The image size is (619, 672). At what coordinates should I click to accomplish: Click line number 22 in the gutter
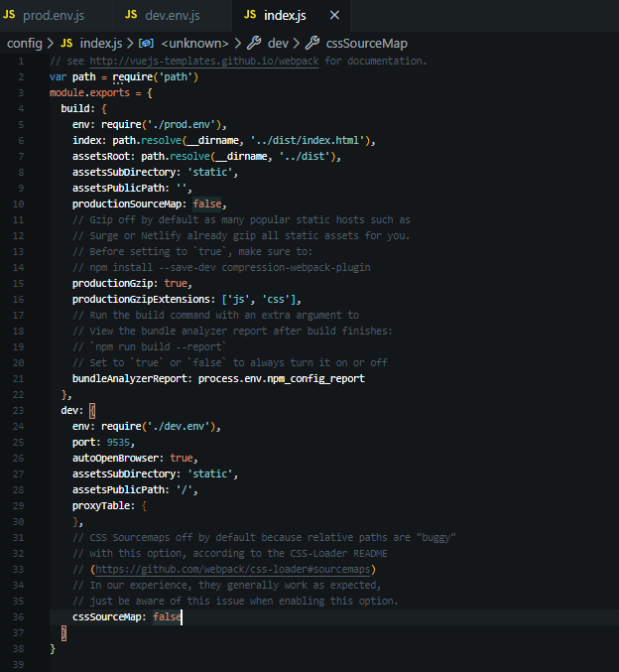coord(18,394)
